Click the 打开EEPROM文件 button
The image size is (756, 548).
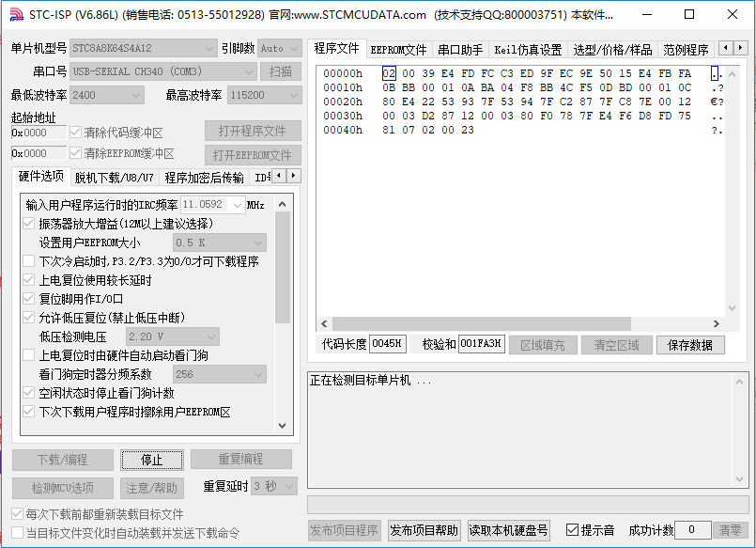(253, 155)
